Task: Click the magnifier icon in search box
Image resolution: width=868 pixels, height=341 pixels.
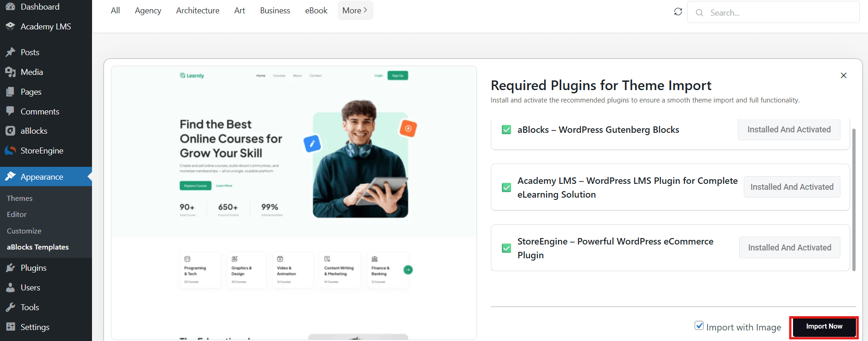Action: [x=700, y=13]
